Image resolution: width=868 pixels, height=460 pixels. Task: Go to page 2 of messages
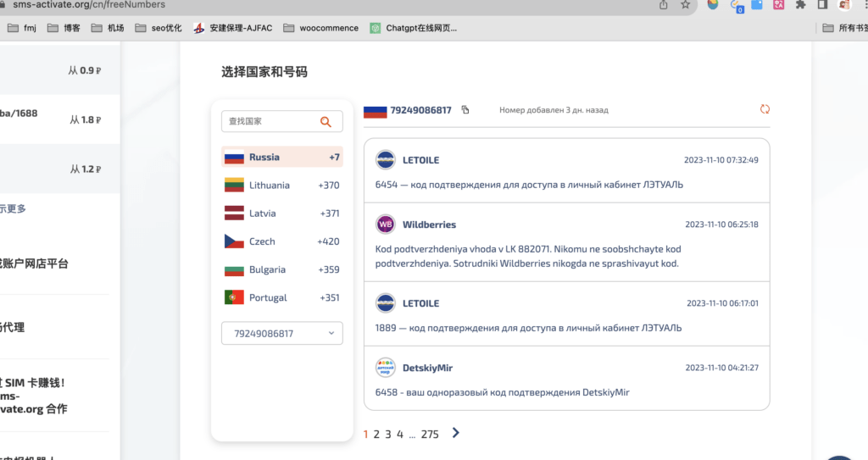point(376,434)
